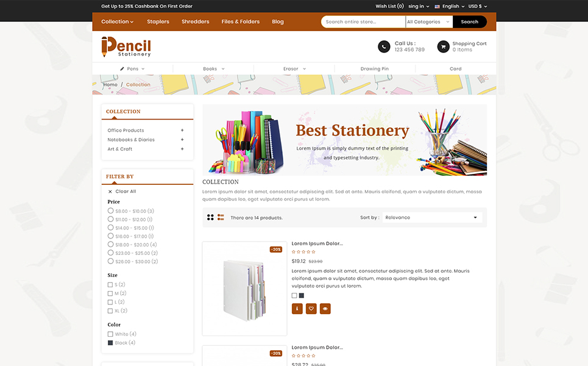The width and height of the screenshot is (588, 366).
Task: Open second Lorem Ipsum Dolor product title
Action: (x=317, y=348)
